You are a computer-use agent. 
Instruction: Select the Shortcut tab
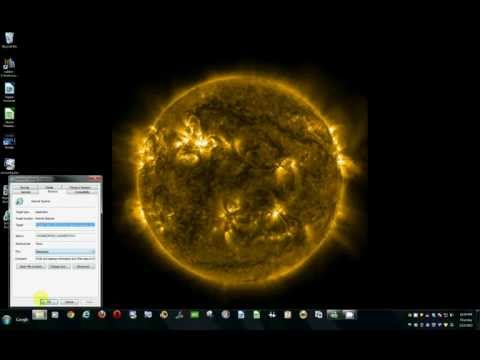click(x=53, y=192)
